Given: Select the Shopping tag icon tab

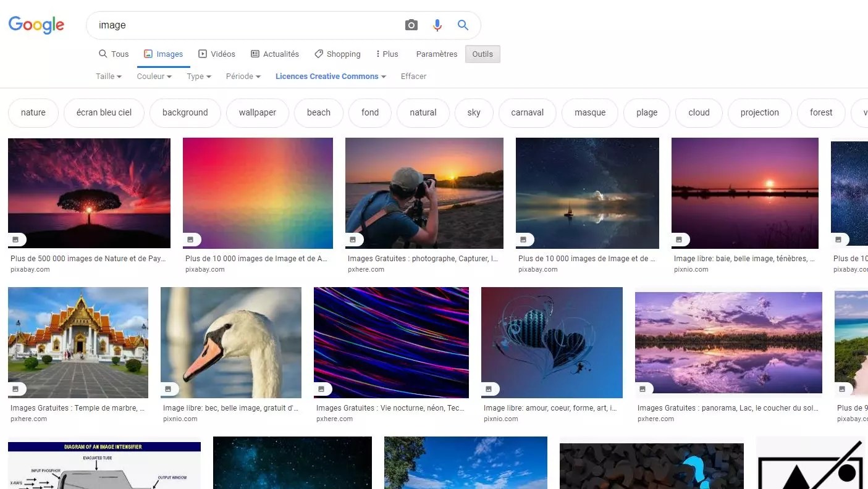Looking at the screenshot, I should (x=337, y=54).
